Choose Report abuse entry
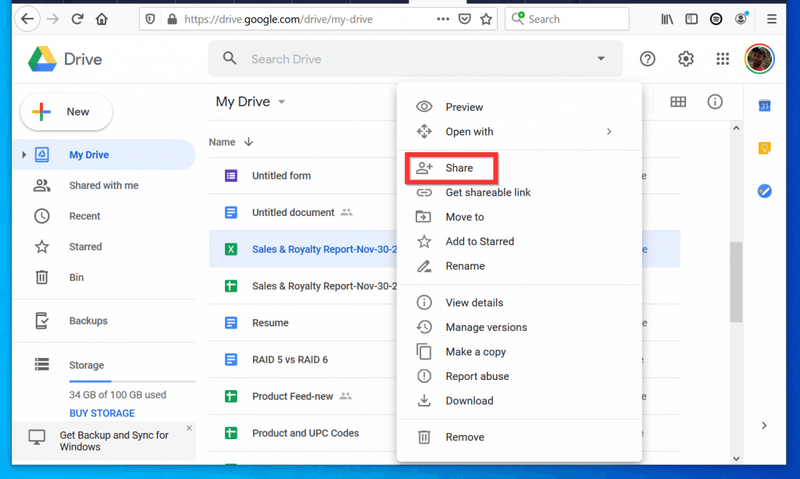The image size is (800, 479). [x=519, y=376]
